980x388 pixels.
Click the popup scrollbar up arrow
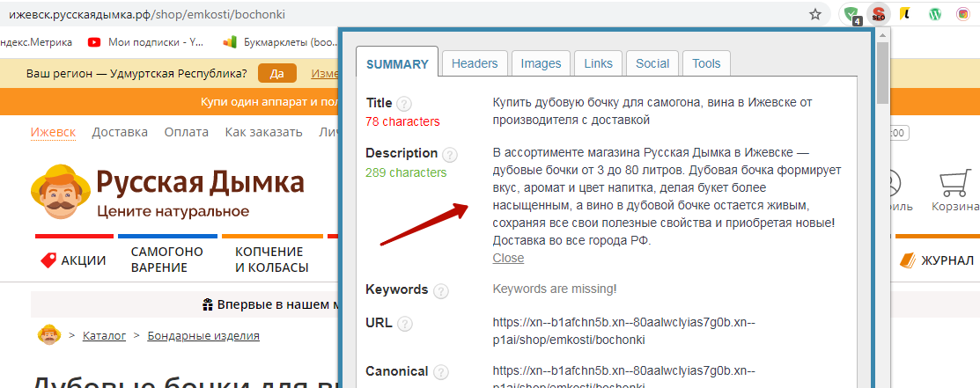coord(883,34)
